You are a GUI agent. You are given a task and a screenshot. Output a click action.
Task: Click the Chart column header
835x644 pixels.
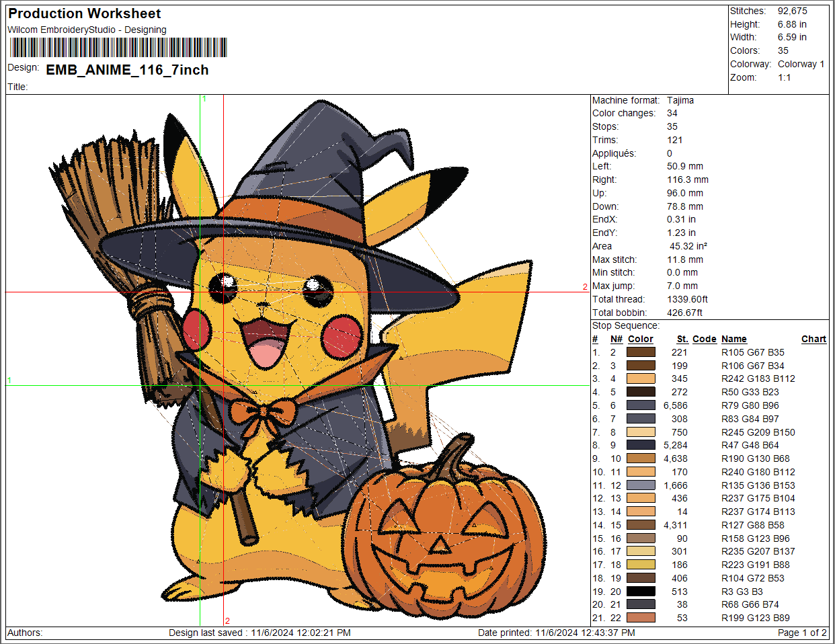[813, 339]
